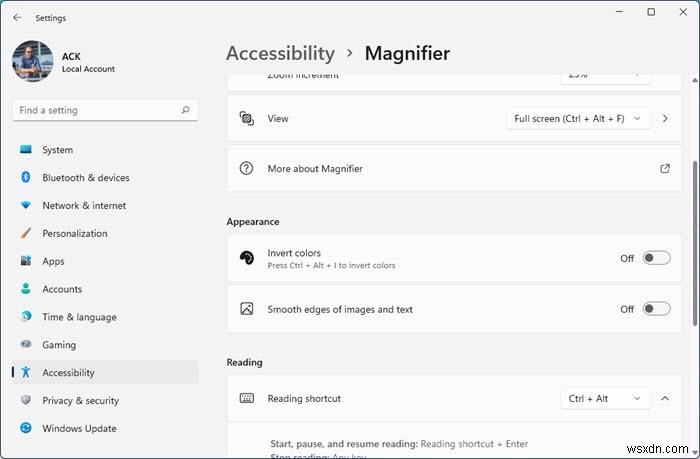This screenshot has width=700, height=459.
Task: Click the Bluetooth icon in the sidebar
Action: pos(26,177)
